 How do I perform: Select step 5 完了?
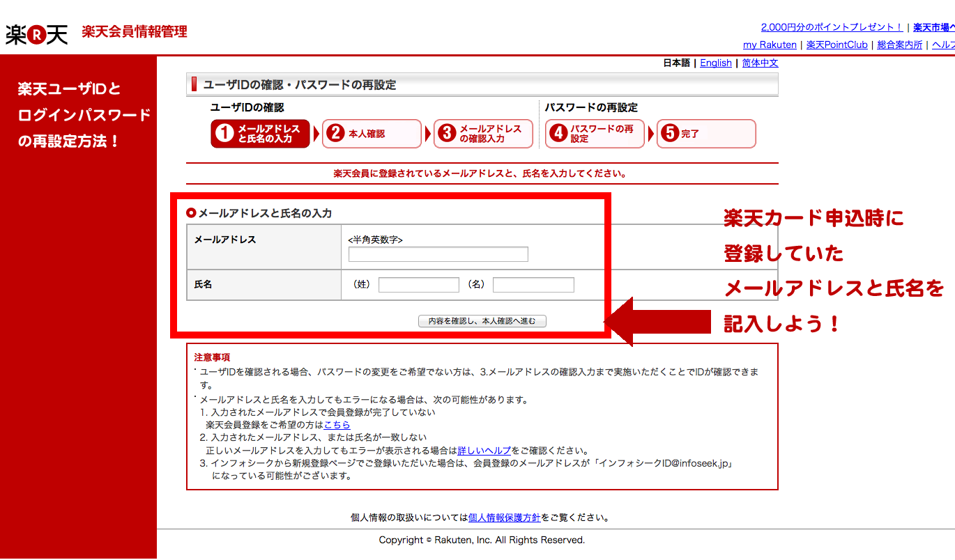706,134
